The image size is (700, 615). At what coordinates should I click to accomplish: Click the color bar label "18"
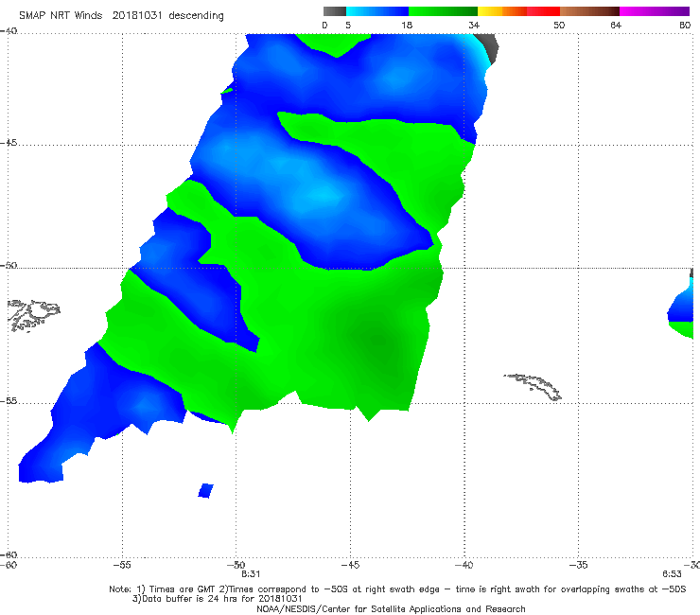pyautogui.click(x=407, y=26)
